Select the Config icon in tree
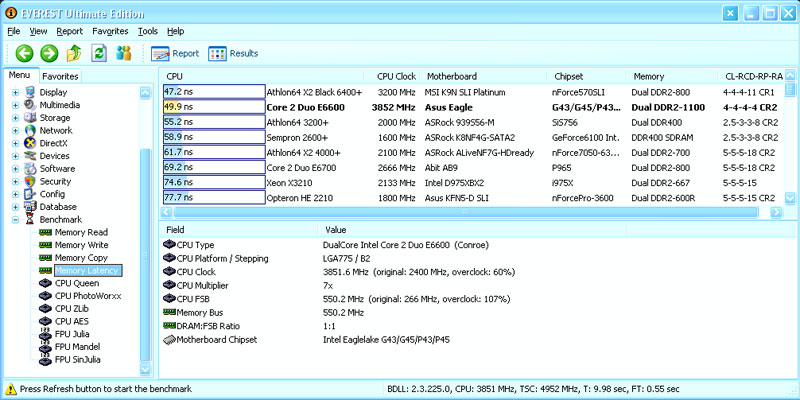This screenshot has height=400, width=800. click(x=30, y=194)
